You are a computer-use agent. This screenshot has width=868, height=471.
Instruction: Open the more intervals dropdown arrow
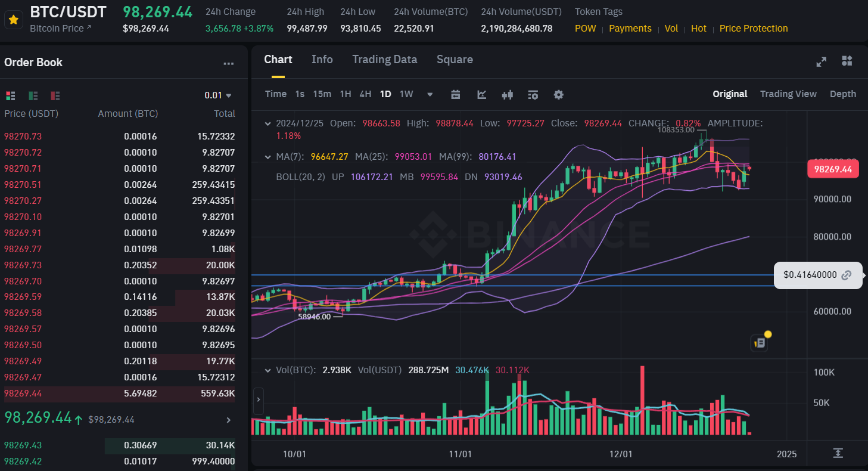coord(430,95)
